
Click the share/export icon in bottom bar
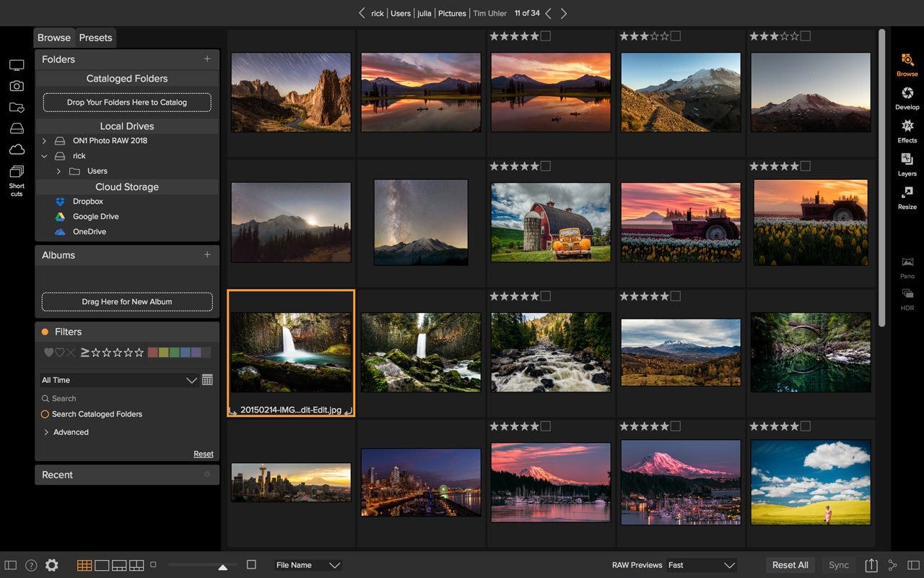pyautogui.click(x=871, y=565)
